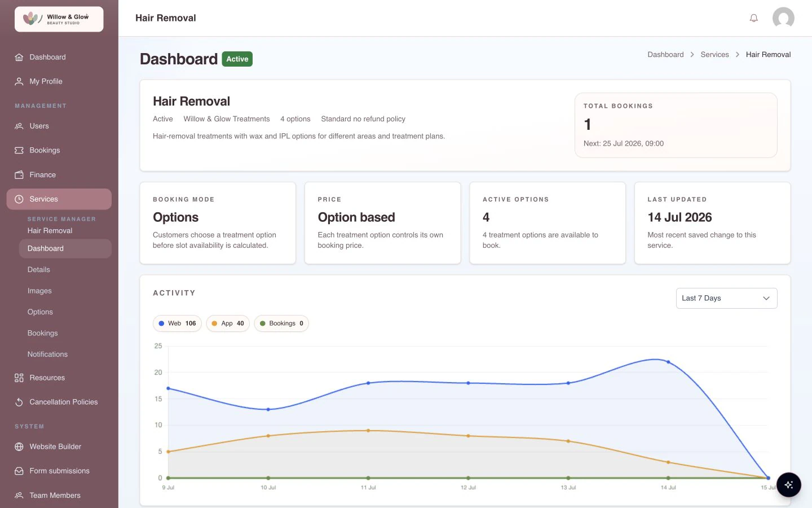Toggle the Web series legend chip
812x508 pixels.
(177, 323)
